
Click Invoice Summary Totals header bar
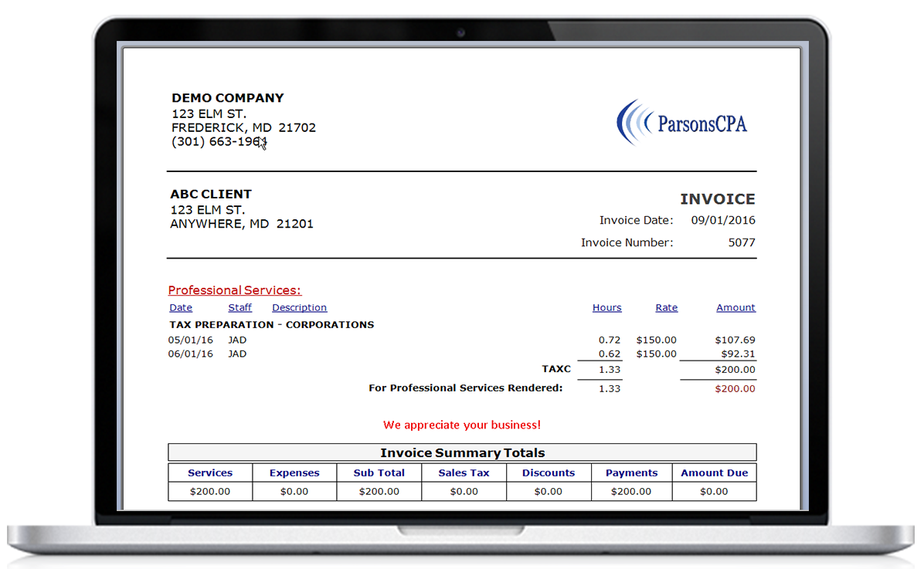(x=462, y=452)
